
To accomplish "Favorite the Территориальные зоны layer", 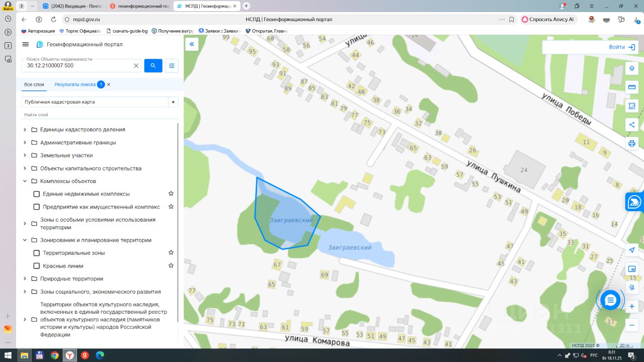I will click(171, 252).
